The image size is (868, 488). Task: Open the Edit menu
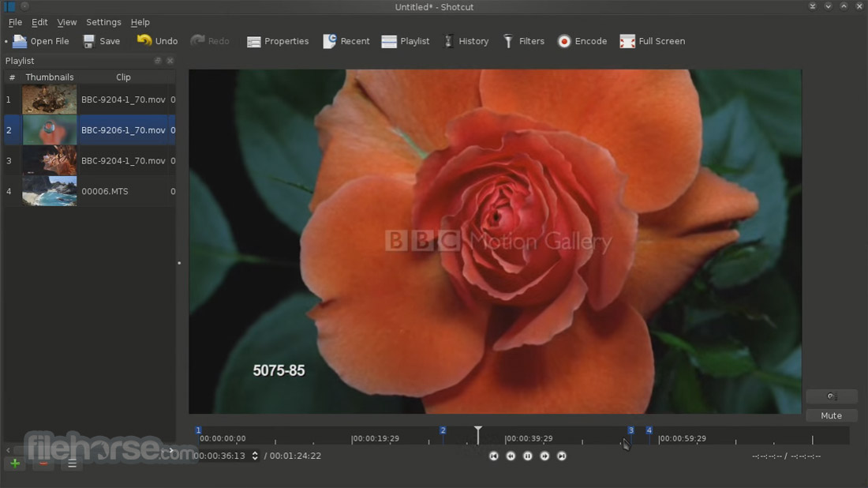39,22
